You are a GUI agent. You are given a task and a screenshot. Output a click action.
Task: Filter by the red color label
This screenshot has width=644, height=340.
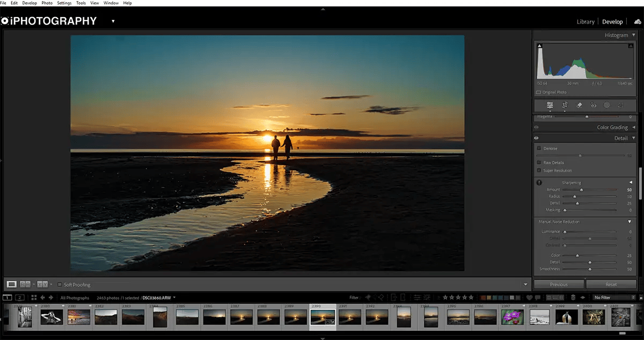point(482,298)
